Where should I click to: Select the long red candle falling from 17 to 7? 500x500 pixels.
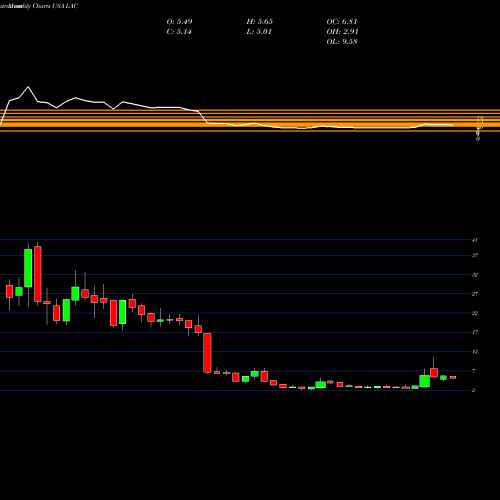207,353
